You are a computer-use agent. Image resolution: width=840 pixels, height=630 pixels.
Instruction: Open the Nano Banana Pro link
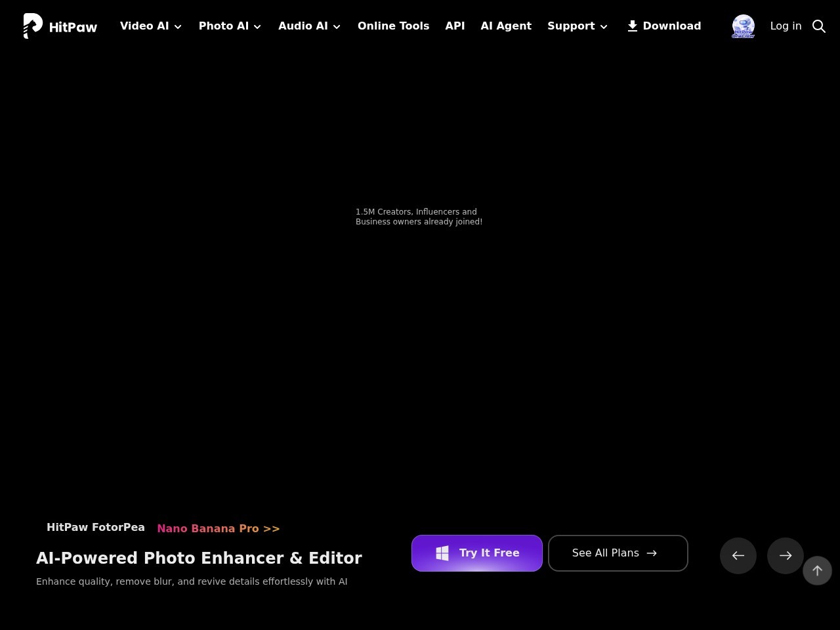click(218, 529)
